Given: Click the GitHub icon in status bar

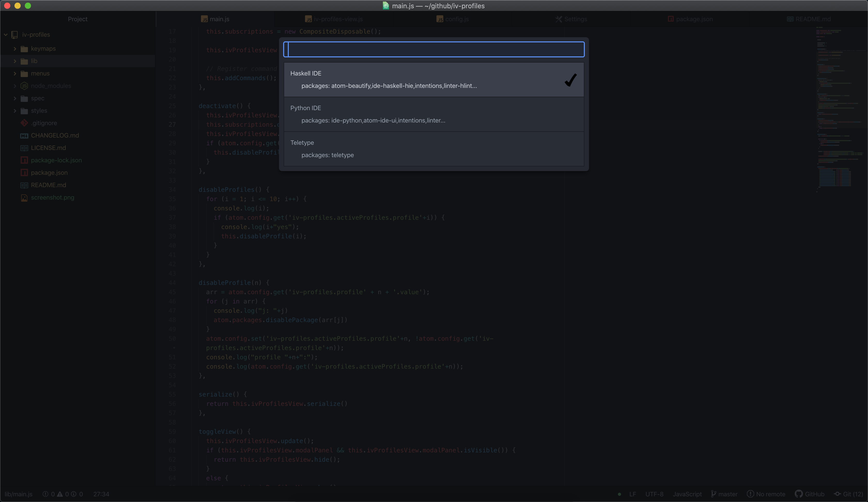Looking at the screenshot, I should pos(799,494).
